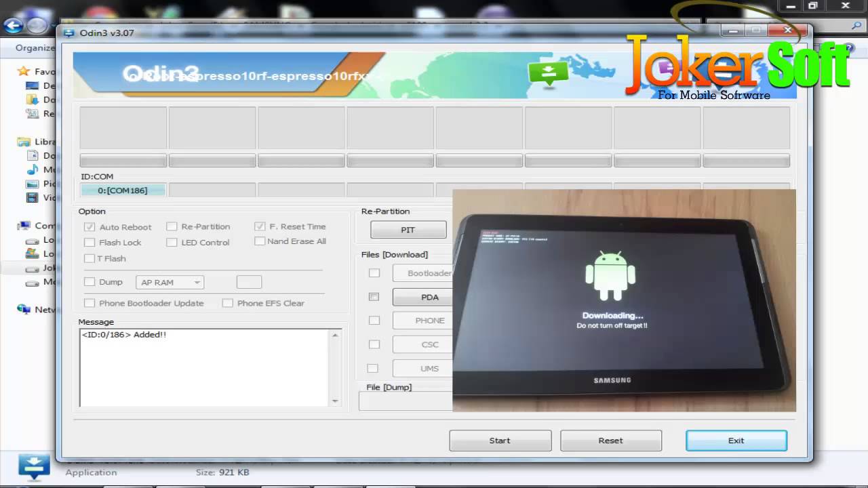The height and width of the screenshot is (488, 868).
Task: Click the Reset button in Odin
Action: 611,441
